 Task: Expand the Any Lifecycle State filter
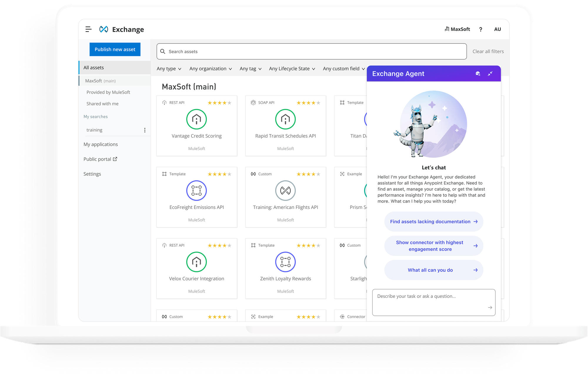tap(292, 69)
